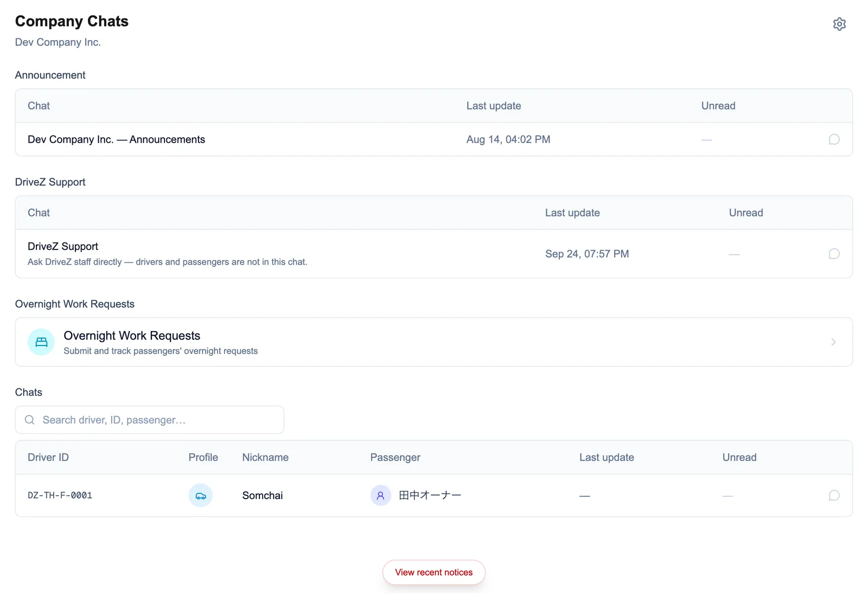The image size is (868, 608).
Task: Click driver ID DZ-TH-F-0001
Action: pyautogui.click(x=60, y=495)
